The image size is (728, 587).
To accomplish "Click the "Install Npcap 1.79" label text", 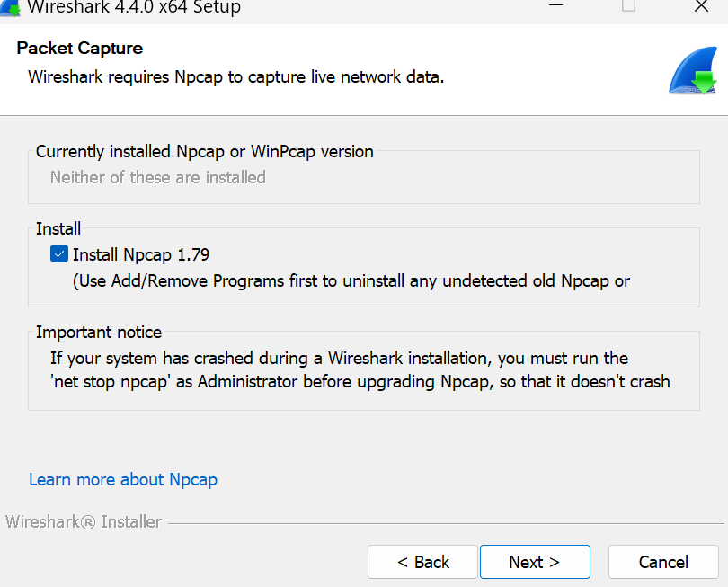I will (x=141, y=254).
